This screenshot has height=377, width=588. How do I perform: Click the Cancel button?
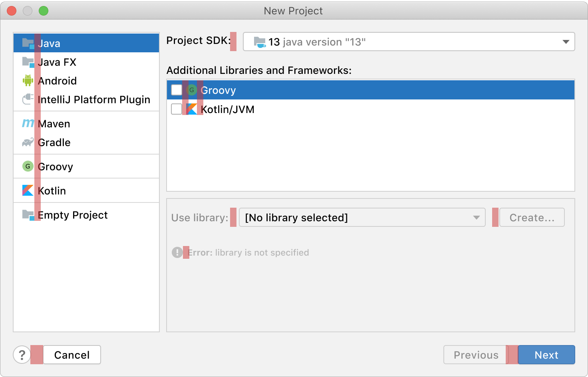point(72,355)
